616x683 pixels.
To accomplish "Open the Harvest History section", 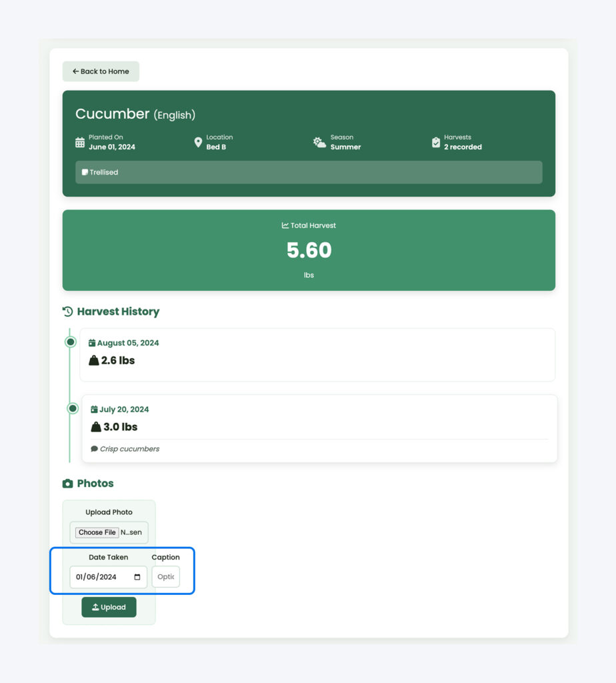I will coord(118,311).
